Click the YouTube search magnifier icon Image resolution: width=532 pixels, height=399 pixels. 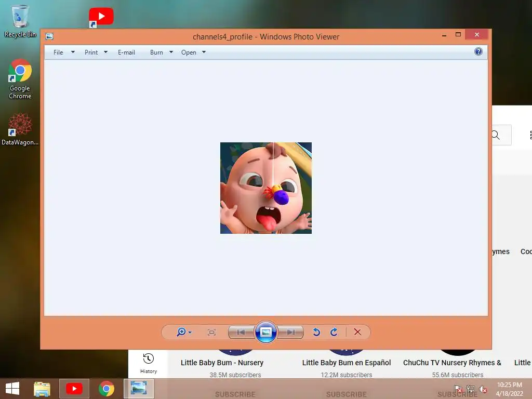click(x=496, y=135)
